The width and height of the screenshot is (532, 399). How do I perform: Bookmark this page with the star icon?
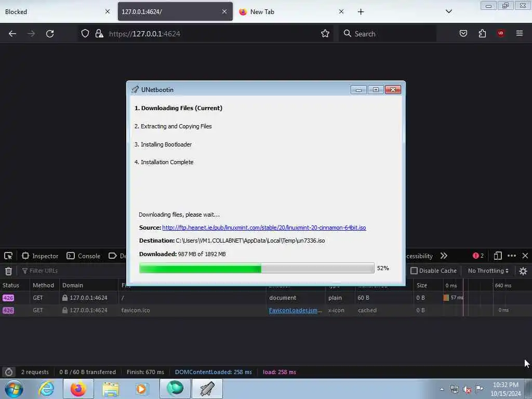click(325, 33)
